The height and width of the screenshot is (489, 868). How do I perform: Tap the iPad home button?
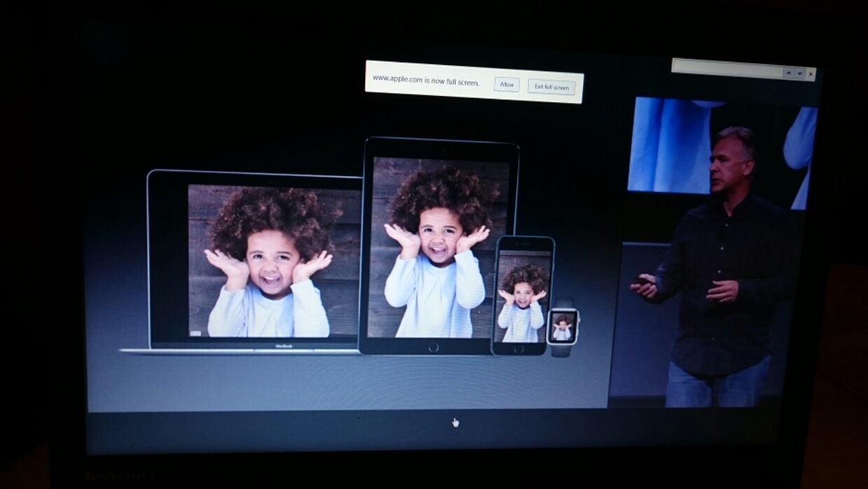click(x=434, y=347)
